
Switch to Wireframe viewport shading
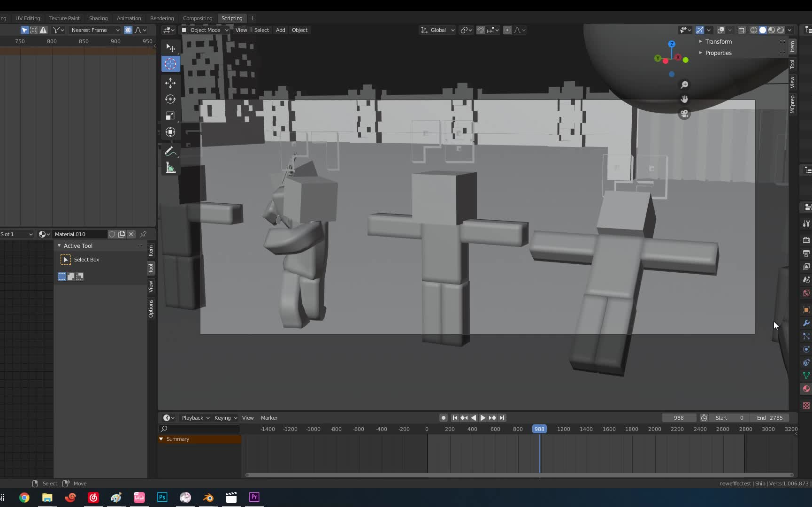click(x=754, y=30)
